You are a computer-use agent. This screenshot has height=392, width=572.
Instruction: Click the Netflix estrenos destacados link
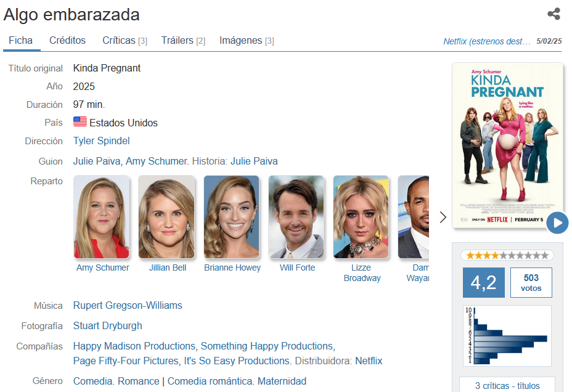tap(487, 41)
